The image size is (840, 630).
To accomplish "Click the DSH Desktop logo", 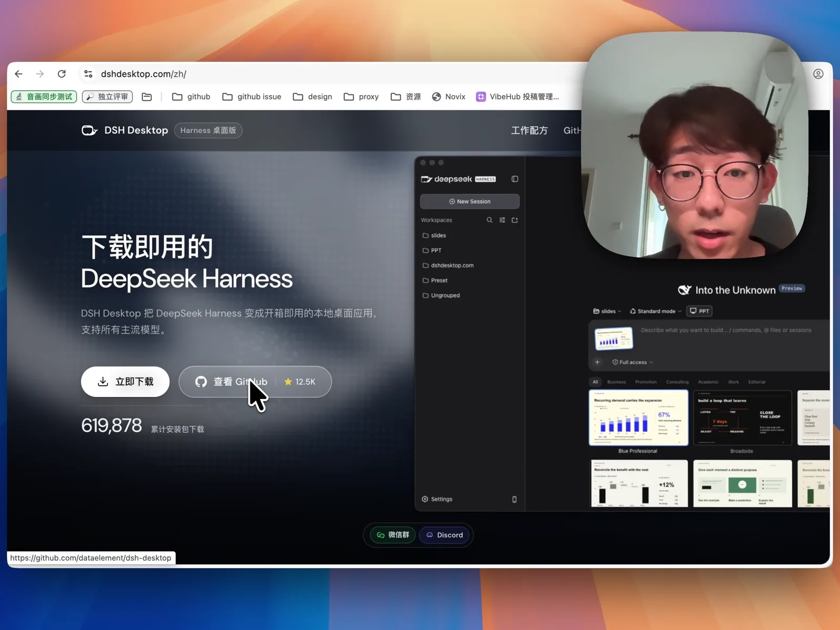I will (x=125, y=130).
